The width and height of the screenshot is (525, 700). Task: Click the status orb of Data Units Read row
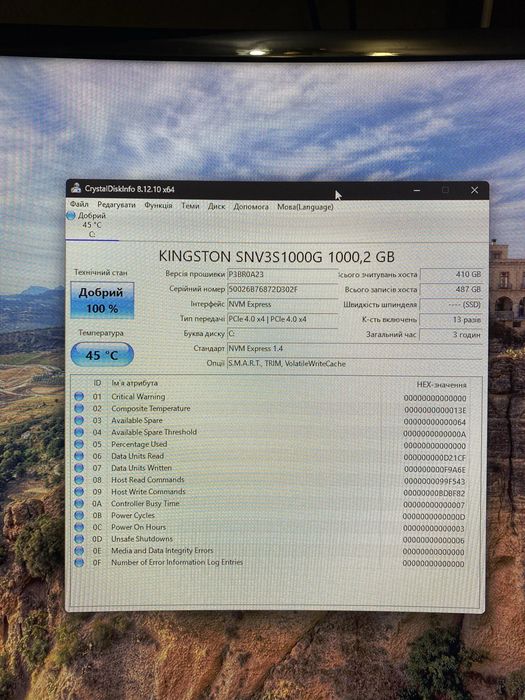click(79, 456)
